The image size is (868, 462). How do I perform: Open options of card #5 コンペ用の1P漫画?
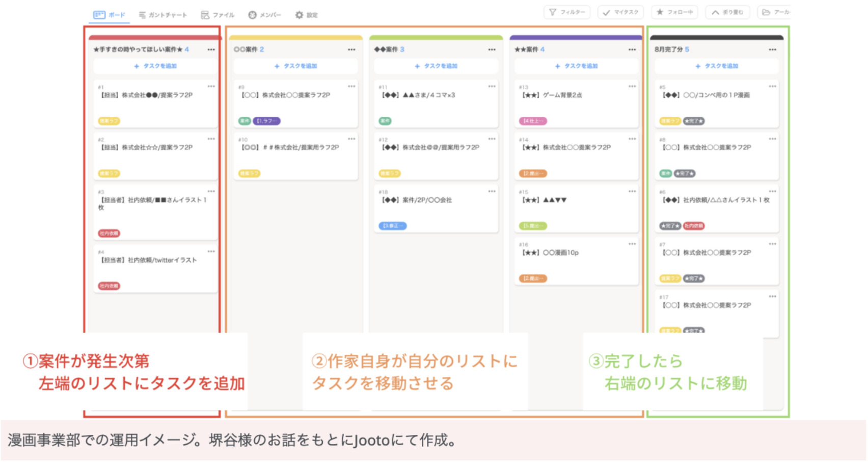[772, 86]
